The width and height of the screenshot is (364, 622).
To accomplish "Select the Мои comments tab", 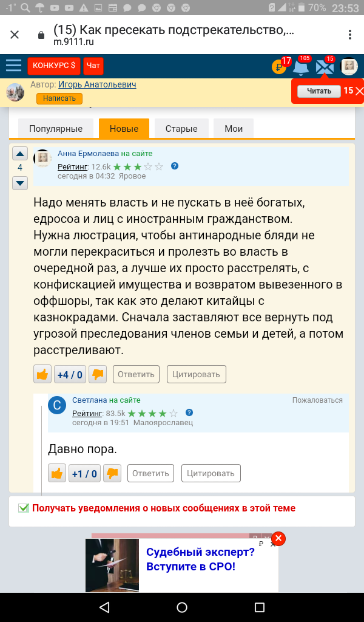I will tap(234, 129).
